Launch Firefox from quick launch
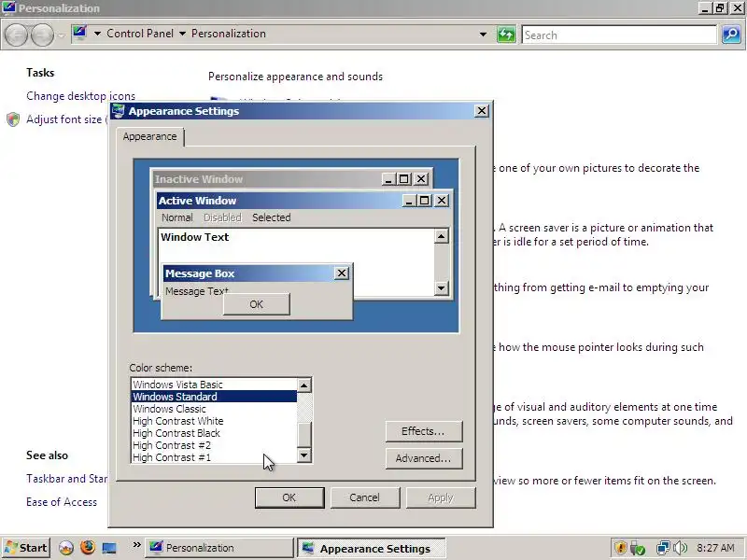 (88, 548)
